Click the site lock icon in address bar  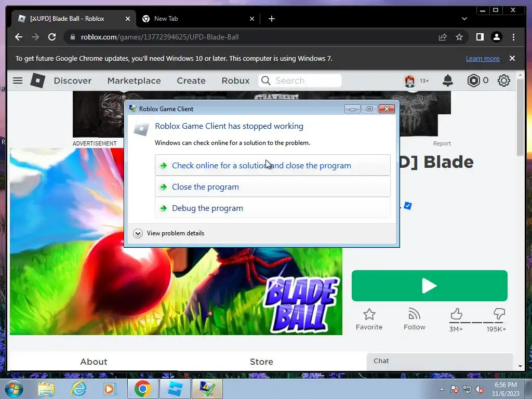(x=73, y=37)
